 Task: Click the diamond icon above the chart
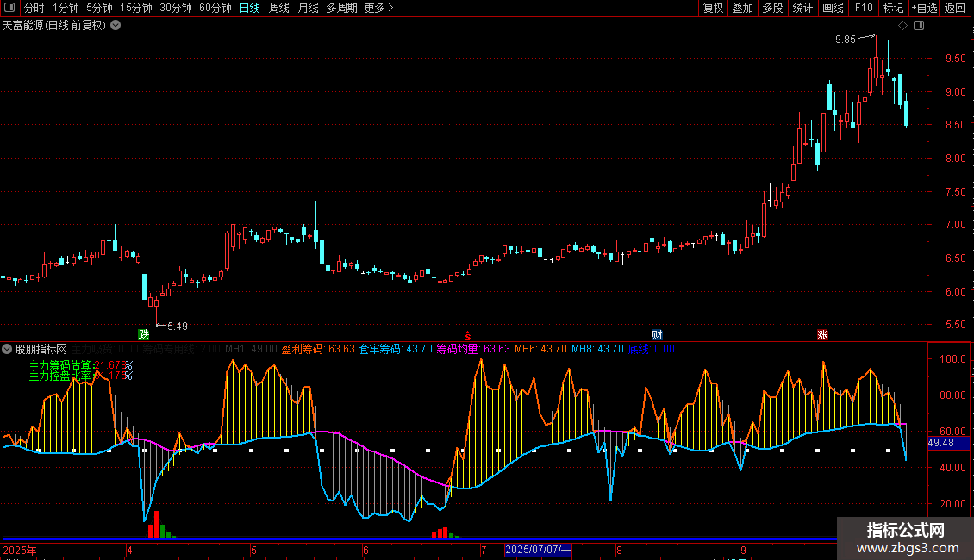(x=902, y=26)
